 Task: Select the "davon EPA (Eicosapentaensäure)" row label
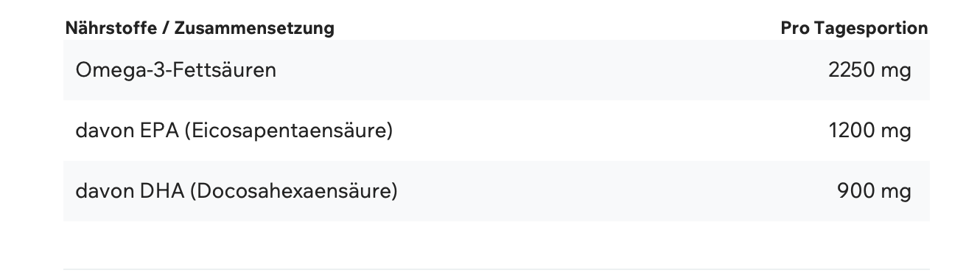[x=234, y=131]
